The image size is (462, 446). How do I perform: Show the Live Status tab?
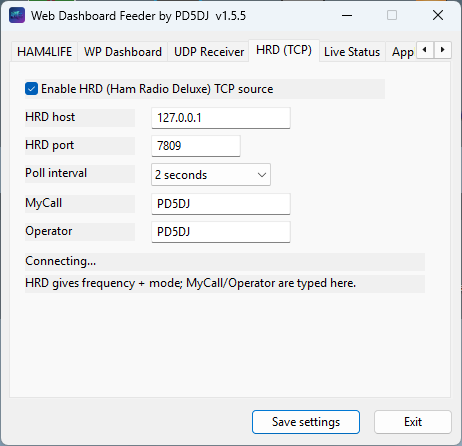click(352, 52)
